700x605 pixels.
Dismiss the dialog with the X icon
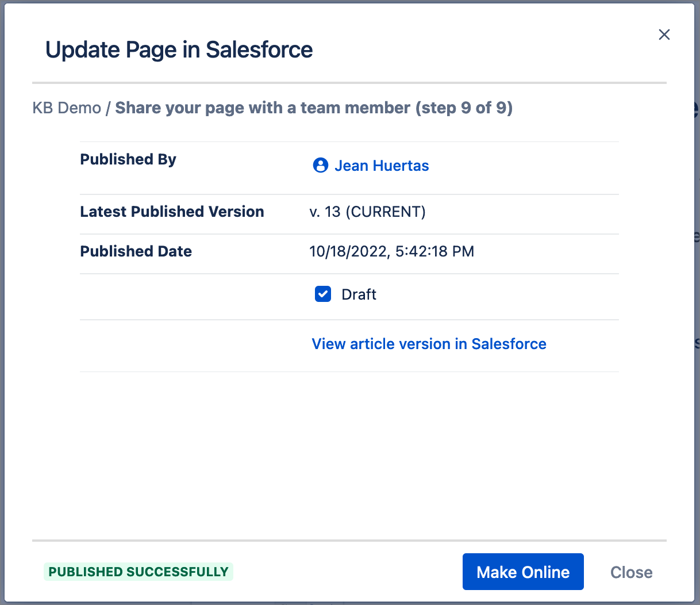664,35
